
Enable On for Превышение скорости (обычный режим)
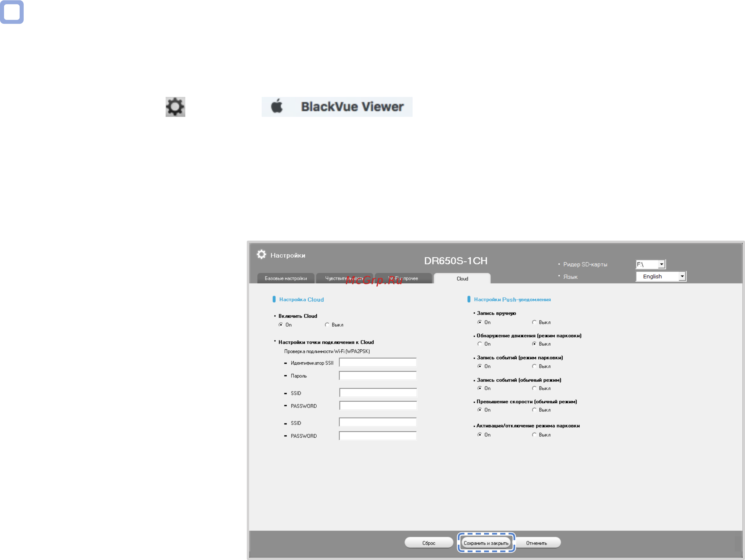tap(480, 410)
